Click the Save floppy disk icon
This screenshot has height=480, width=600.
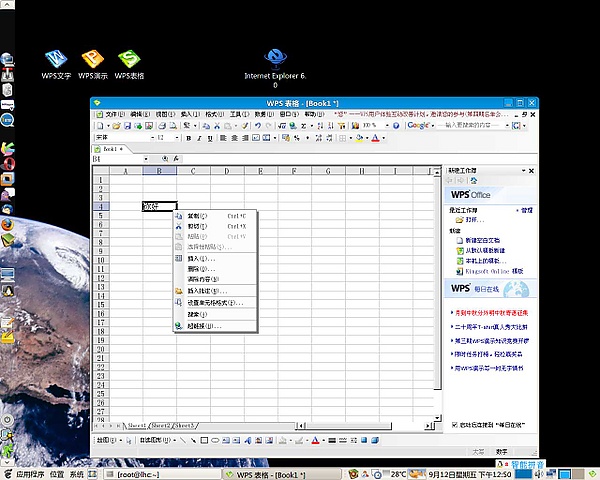point(127,126)
